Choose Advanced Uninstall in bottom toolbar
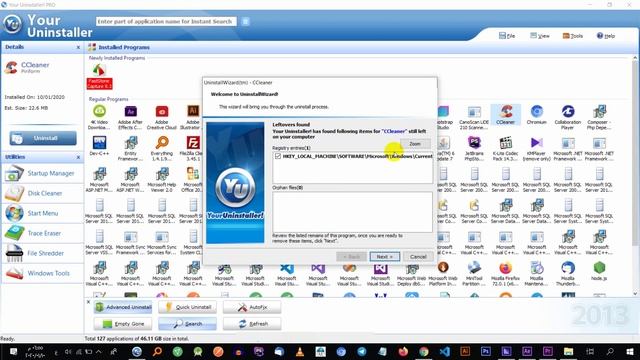The height and width of the screenshot is (360, 640). coord(123,307)
